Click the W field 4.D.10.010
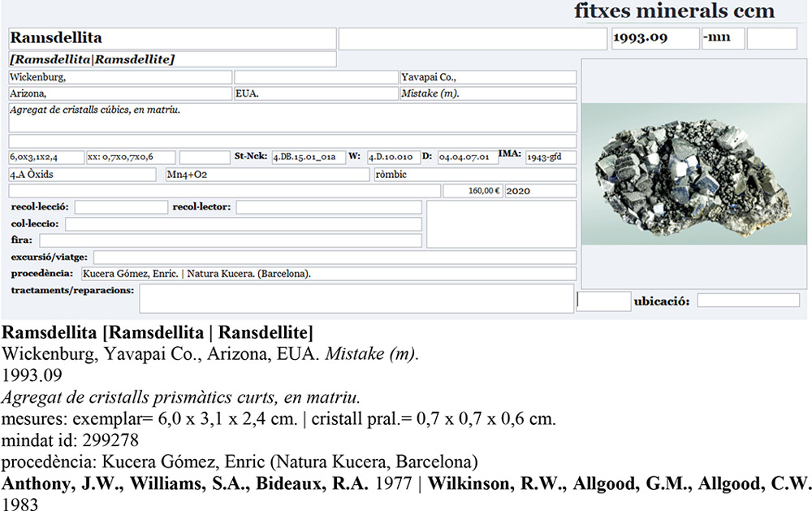This screenshot has height=511, width=812. (x=394, y=157)
